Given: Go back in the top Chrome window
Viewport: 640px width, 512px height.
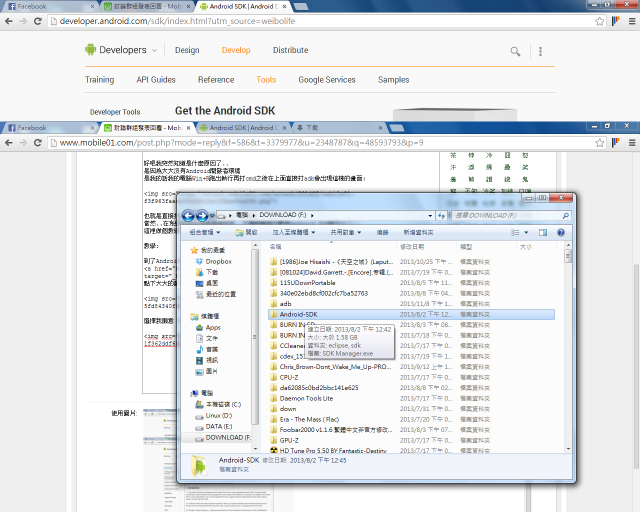Looking at the screenshot, I should (9, 21).
